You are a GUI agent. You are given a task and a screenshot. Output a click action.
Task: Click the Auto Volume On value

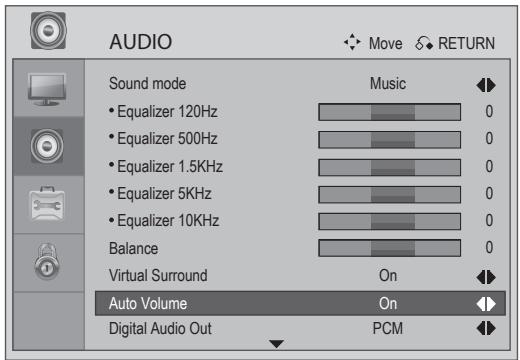[388, 304]
